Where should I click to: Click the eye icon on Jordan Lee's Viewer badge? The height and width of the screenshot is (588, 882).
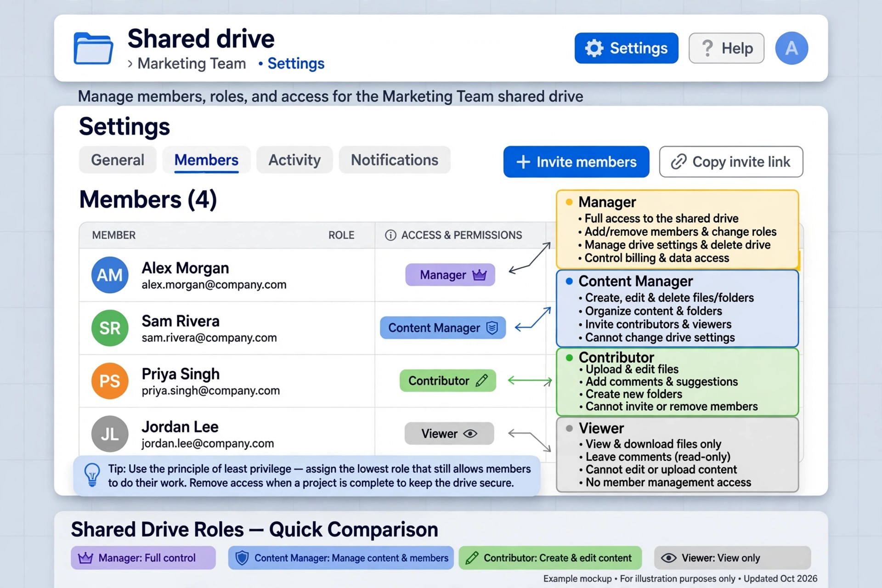[470, 434]
